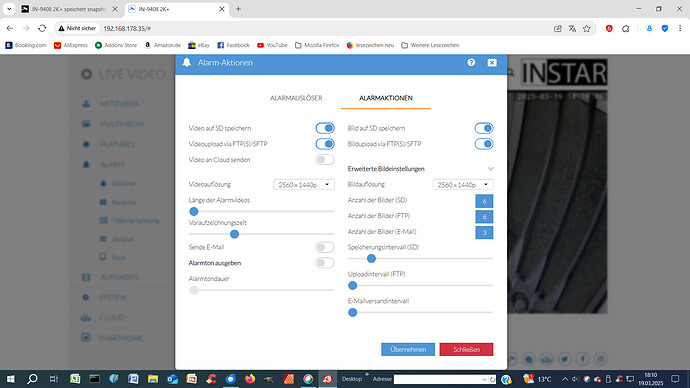This screenshot has width=690, height=388.
Task: Open browser extensions puzzle icon
Action: [x=626, y=29]
